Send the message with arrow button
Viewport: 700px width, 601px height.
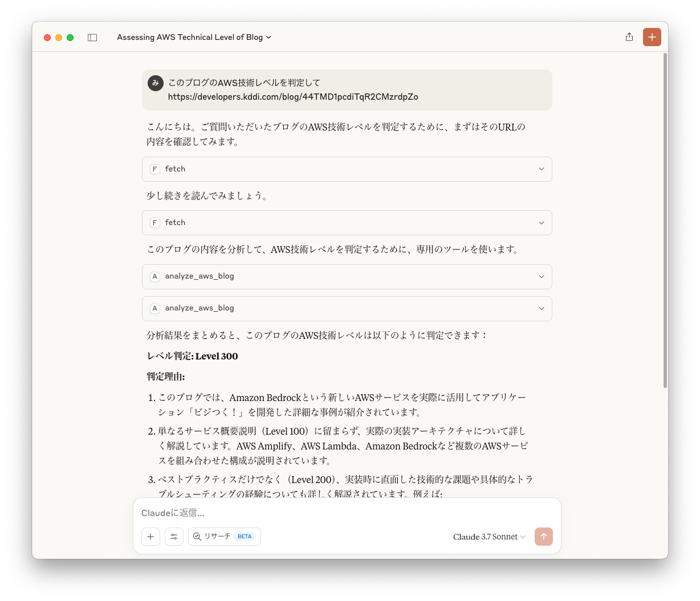click(544, 537)
